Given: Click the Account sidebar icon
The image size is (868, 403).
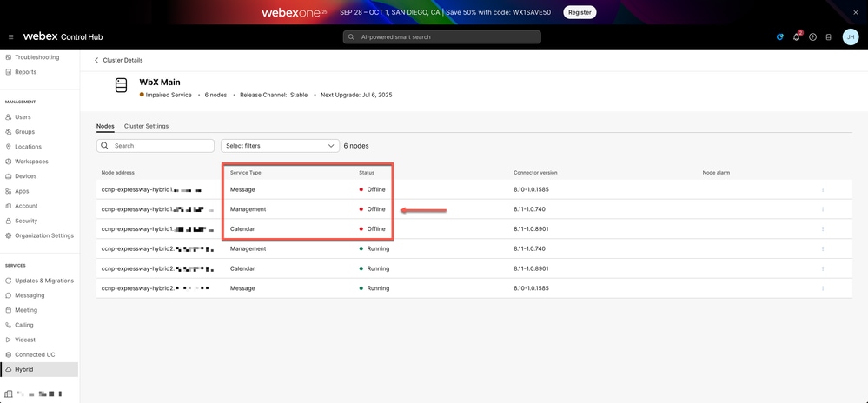Looking at the screenshot, I should click(9, 206).
